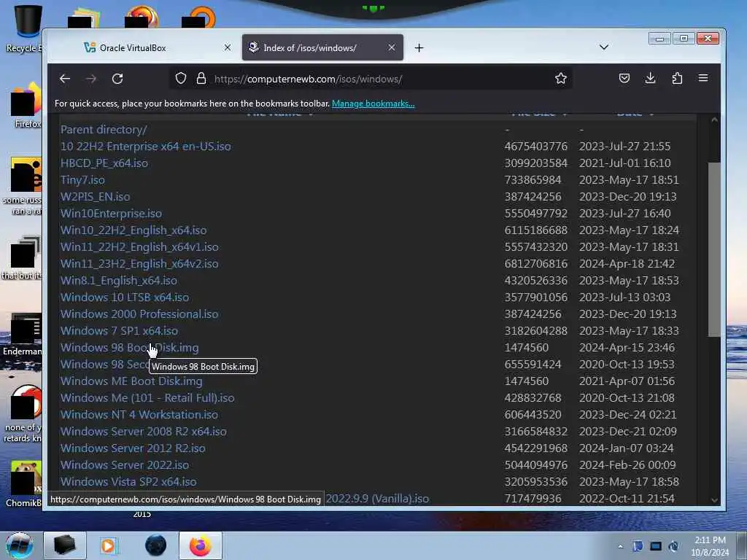The width and height of the screenshot is (747, 560).
Task: Open Win11_22H2_English_x64v1.iso link
Action: coord(139,246)
